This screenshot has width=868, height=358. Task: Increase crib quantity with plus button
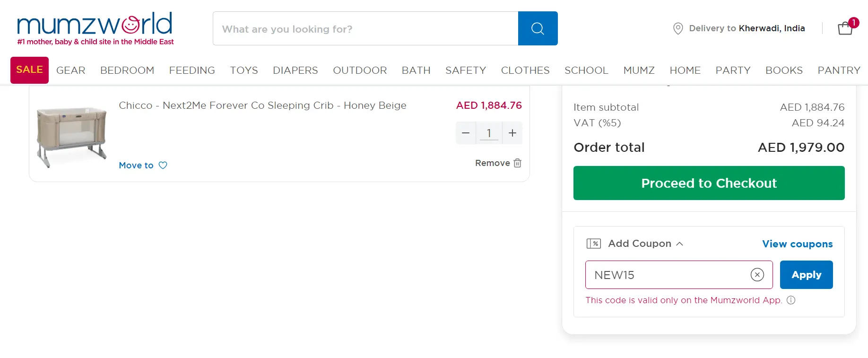coord(512,133)
